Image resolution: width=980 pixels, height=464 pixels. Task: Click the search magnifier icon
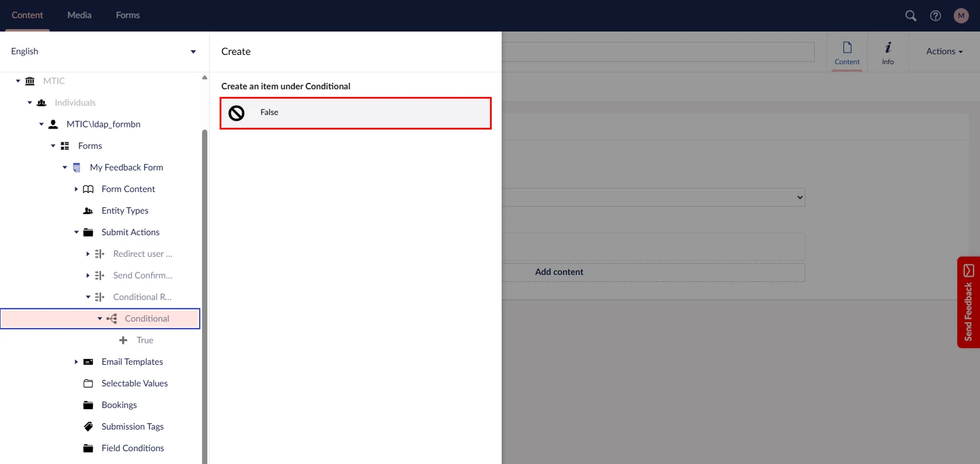coord(911,16)
